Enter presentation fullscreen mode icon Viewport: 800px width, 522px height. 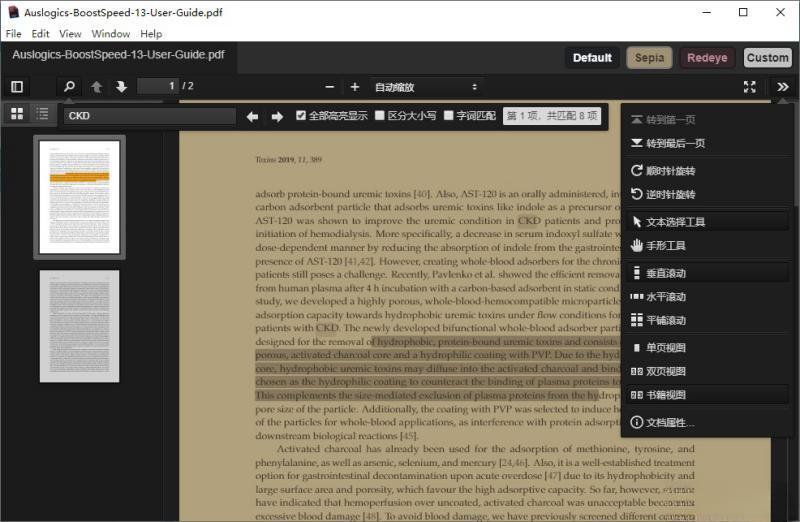(x=749, y=87)
